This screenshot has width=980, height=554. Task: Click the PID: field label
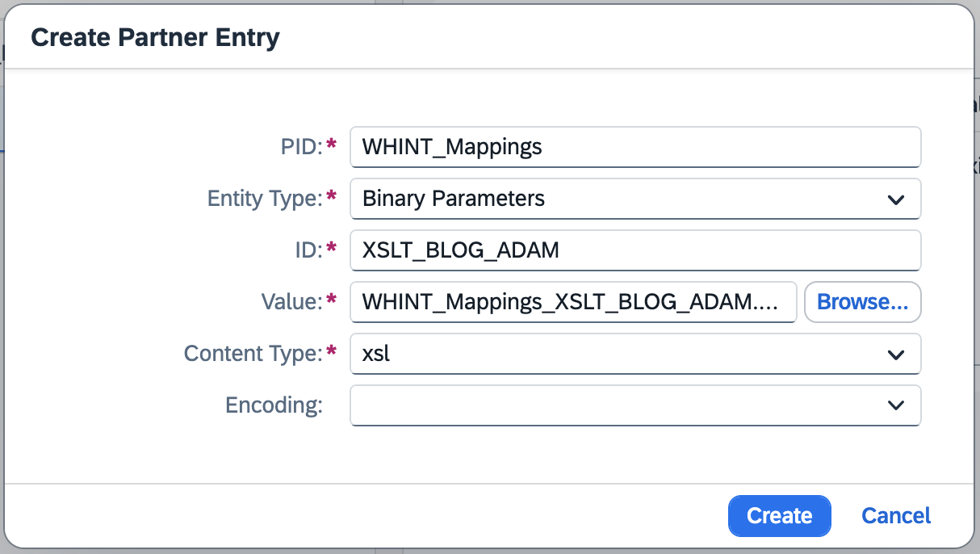[300, 146]
